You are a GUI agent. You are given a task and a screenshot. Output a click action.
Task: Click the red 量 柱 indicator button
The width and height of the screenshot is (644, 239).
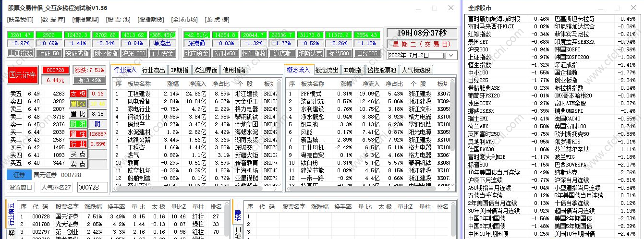(78, 134)
